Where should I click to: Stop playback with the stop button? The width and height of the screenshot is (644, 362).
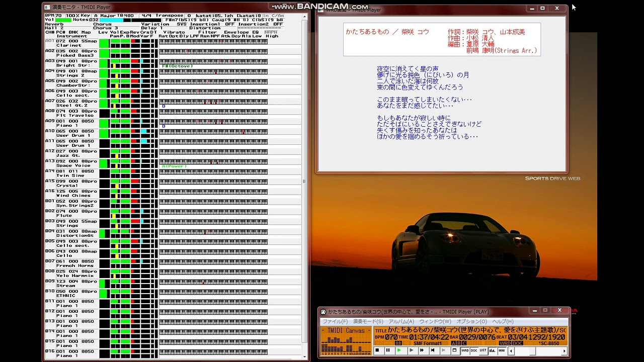pos(377,350)
